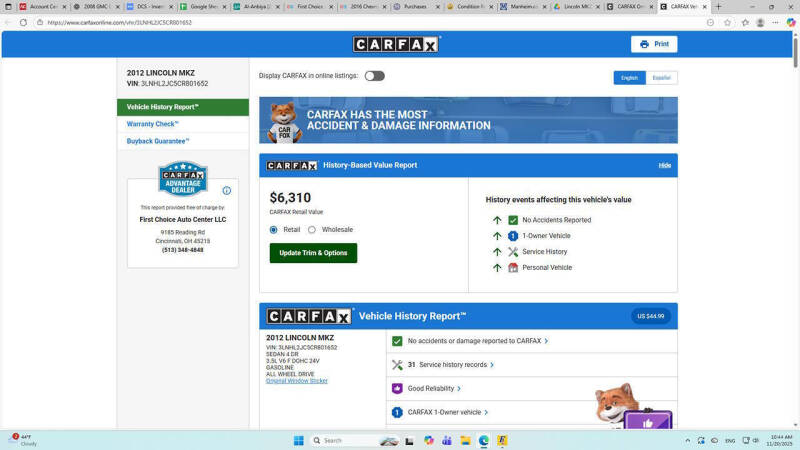Click the Personal Vehicle house icon
Viewport: 800px width, 450px height.
(x=513, y=268)
